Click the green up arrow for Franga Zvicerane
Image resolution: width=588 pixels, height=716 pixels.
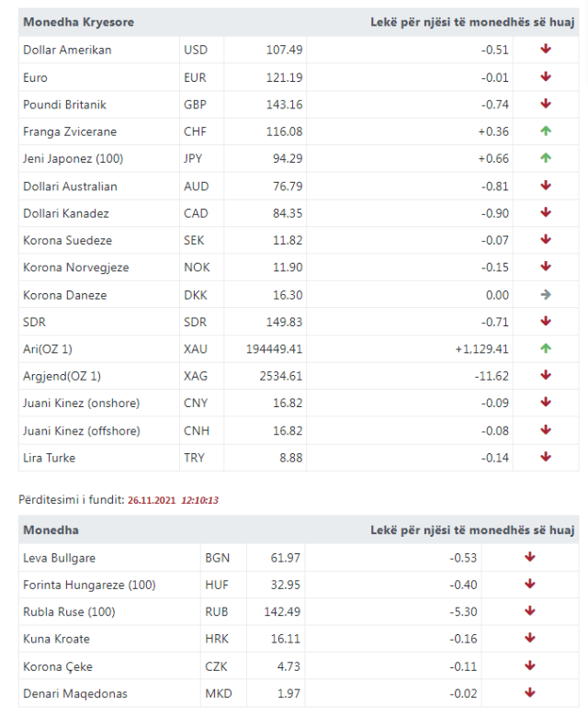click(x=546, y=131)
